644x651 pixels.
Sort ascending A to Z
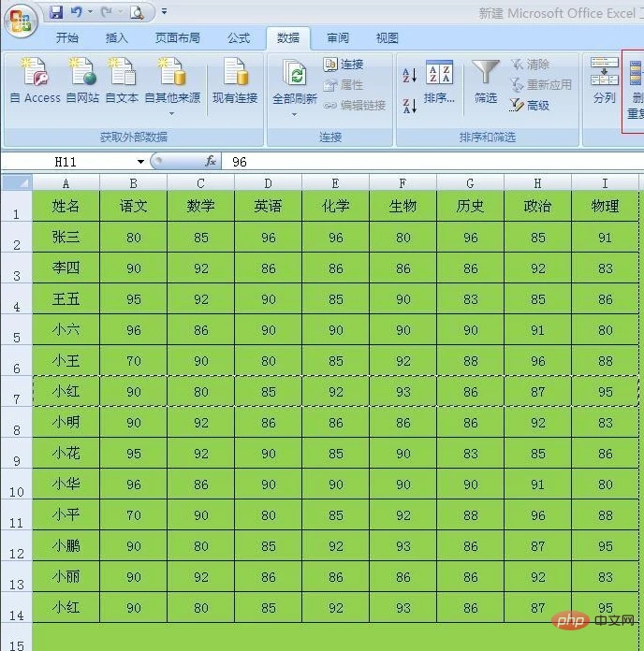(x=409, y=76)
